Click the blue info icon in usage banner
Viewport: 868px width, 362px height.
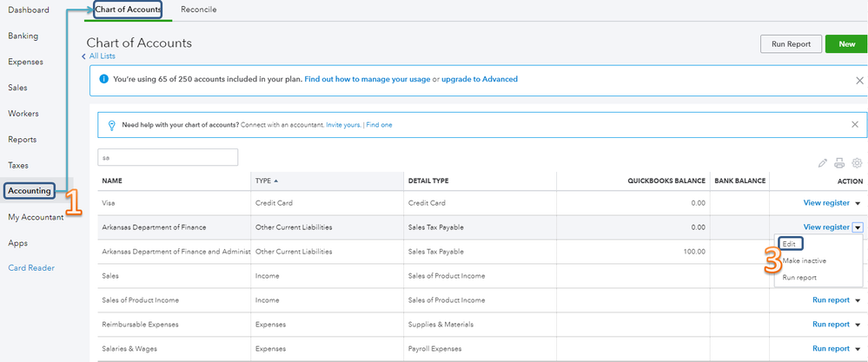[x=103, y=79]
